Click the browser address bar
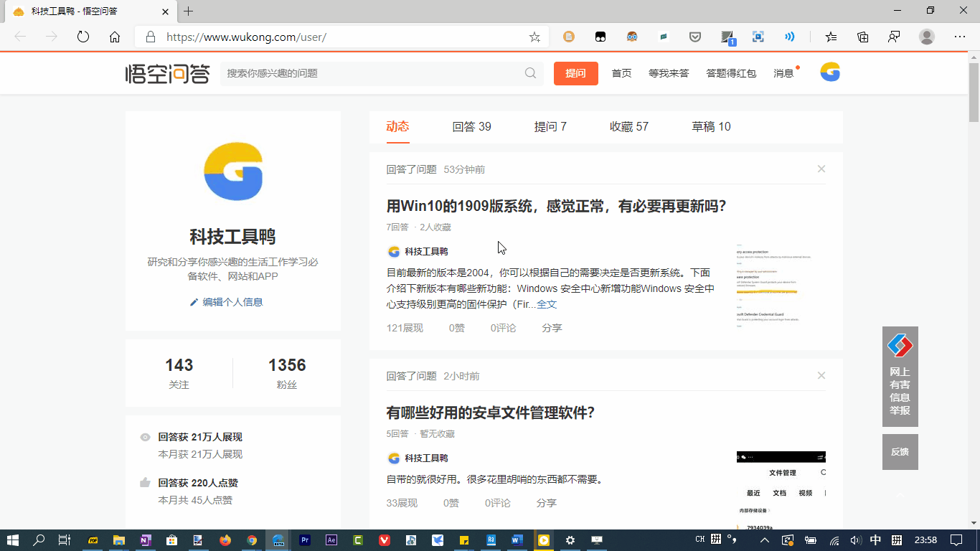980x551 pixels. (342, 37)
